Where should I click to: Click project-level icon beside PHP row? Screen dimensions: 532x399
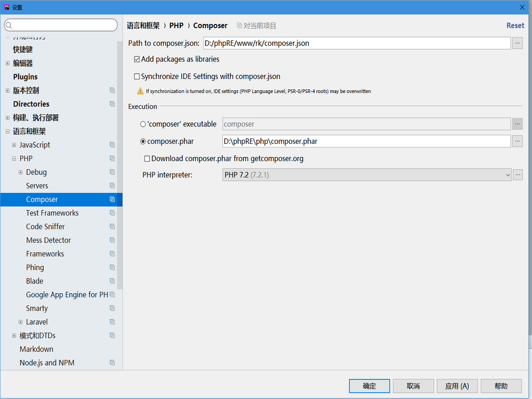112,158
